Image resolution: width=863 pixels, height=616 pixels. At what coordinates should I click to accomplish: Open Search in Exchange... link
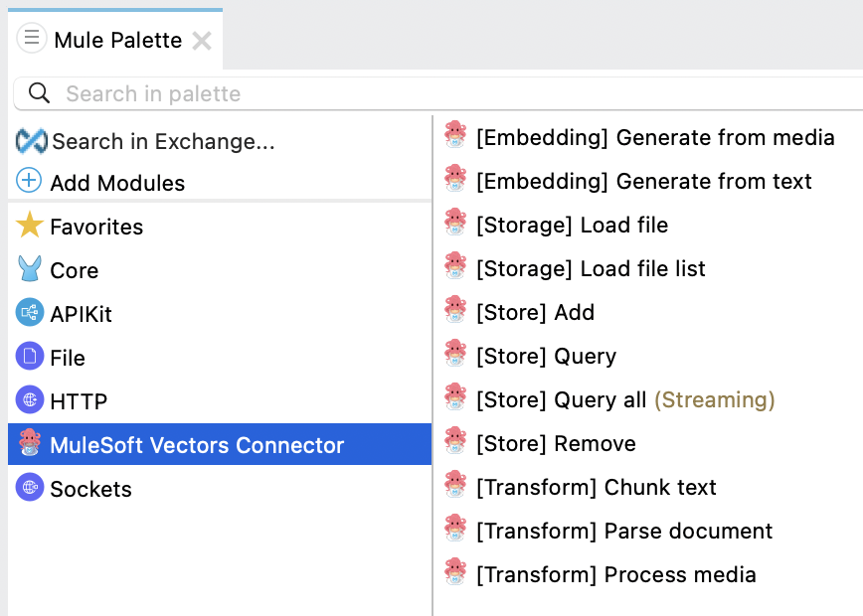163,141
